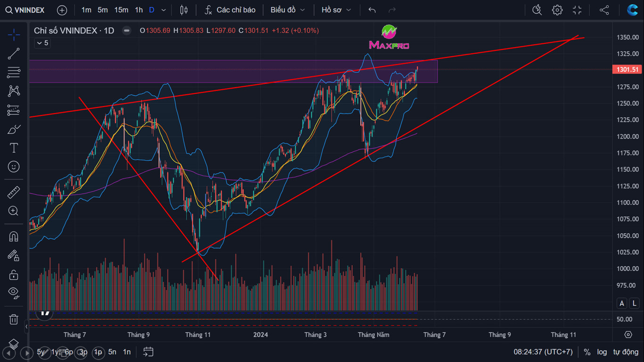Screen dimensions: 644x362
Task: Expand the Hồ sơ dropdown
Action: [x=336, y=10]
